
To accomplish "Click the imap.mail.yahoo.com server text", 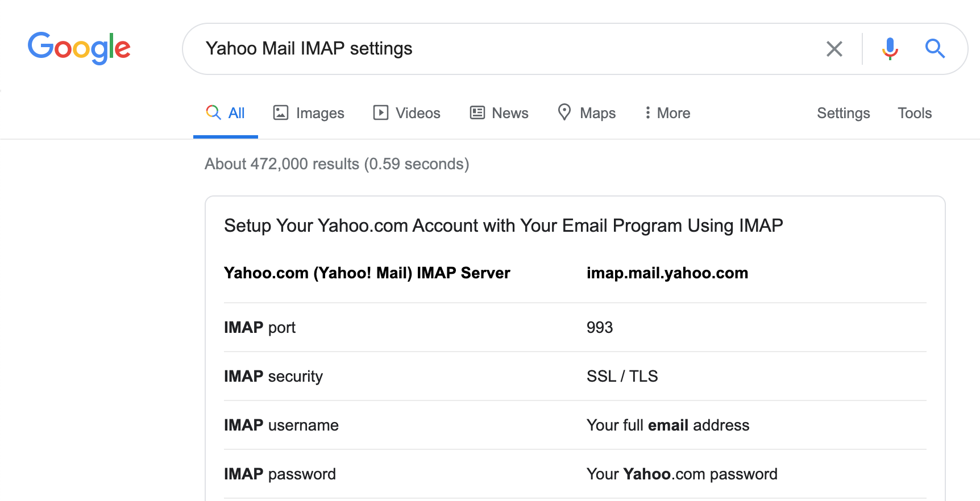I will coord(667,273).
